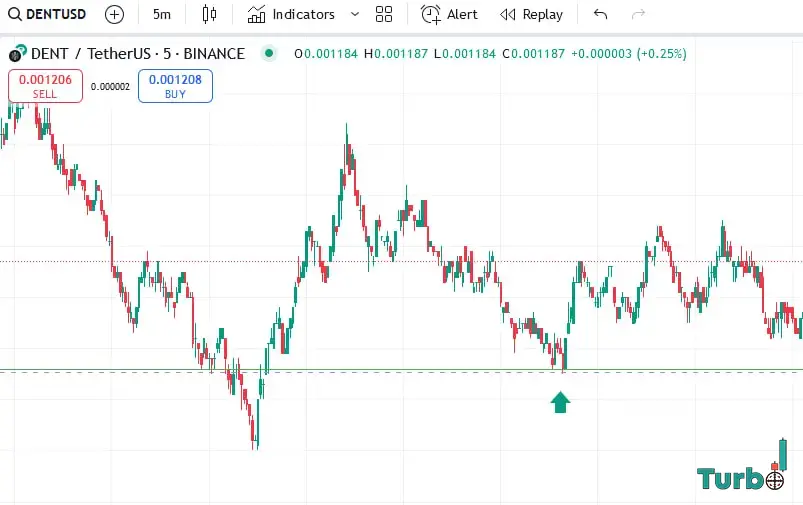Viewport: 803px width, 505px height.
Task: Click the spread value 0.000002
Action: (110, 87)
